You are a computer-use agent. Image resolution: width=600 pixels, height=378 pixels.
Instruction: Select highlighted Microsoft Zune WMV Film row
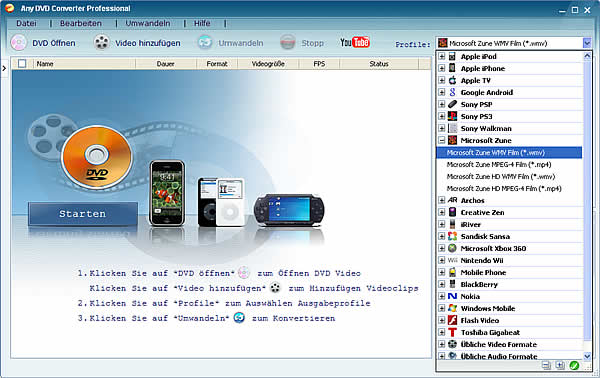[x=509, y=152]
